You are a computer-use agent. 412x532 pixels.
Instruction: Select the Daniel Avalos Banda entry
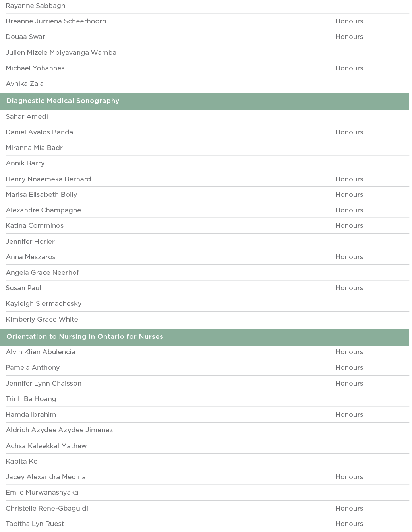tap(39, 132)
